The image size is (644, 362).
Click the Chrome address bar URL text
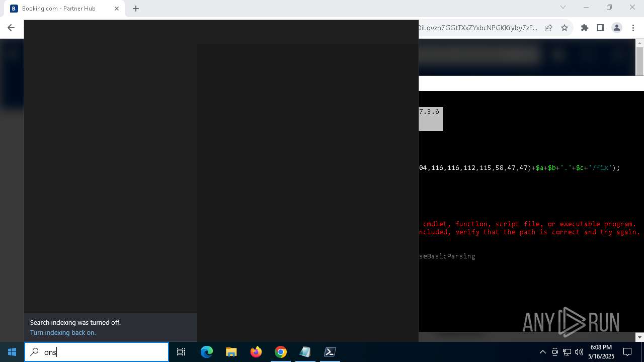click(x=477, y=28)
